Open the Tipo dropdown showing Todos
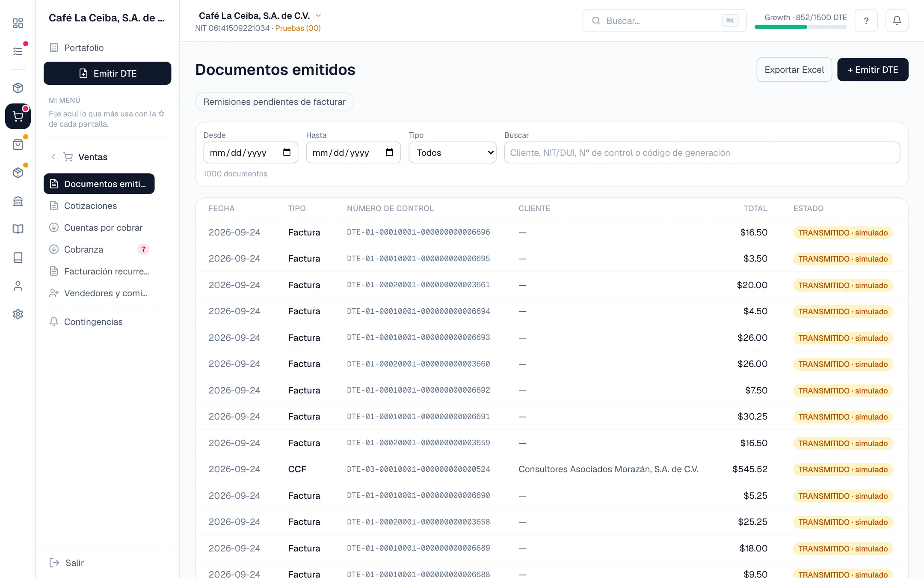 (x=453, y=152)
